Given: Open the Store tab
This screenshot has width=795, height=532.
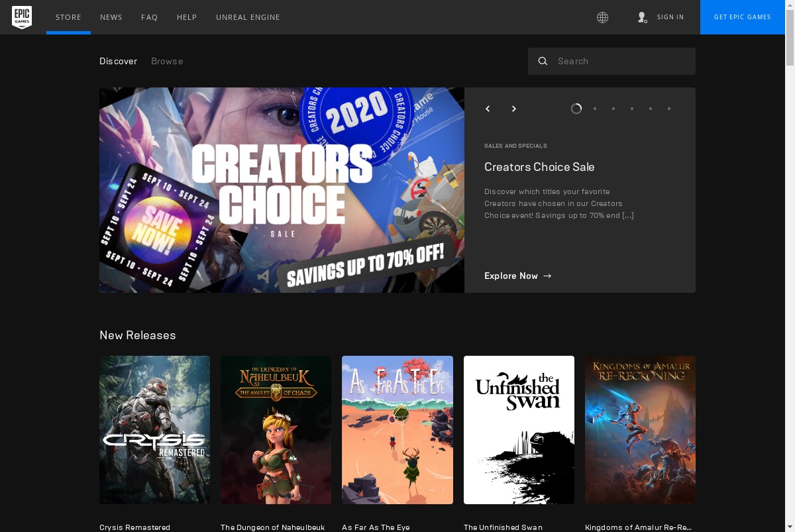Looking at the screenshot, I should [x=68, y=17].
